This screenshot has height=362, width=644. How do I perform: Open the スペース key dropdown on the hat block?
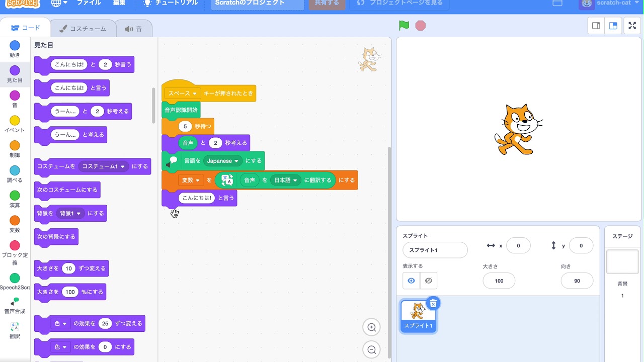point(182,93)
